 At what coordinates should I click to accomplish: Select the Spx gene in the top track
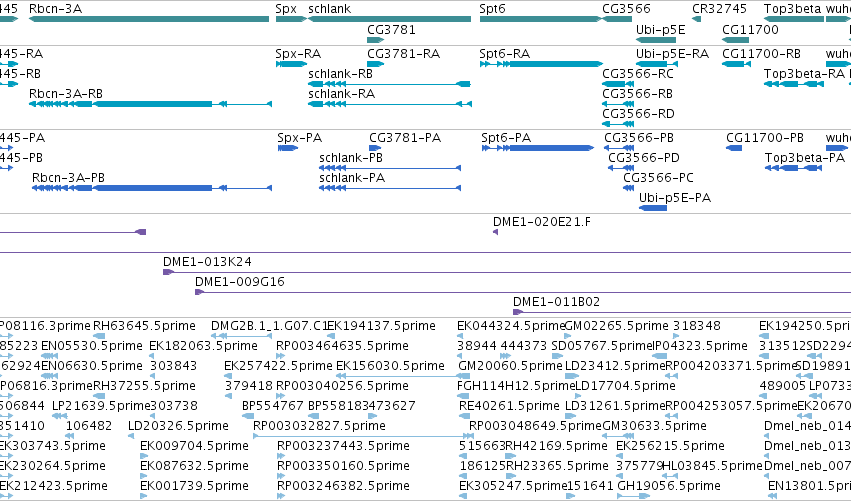[286, 9]
